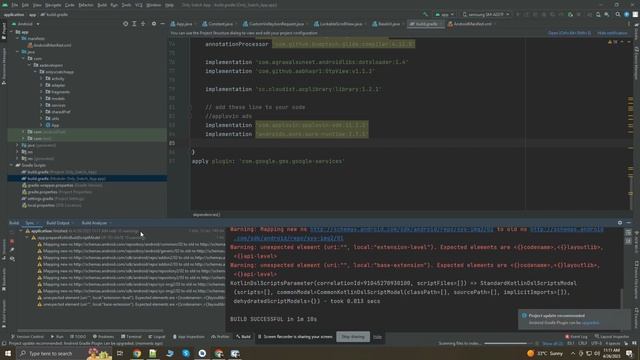640x360 pixels.
Task: Click the schemas.android.com link in build output
Action: 401,229
